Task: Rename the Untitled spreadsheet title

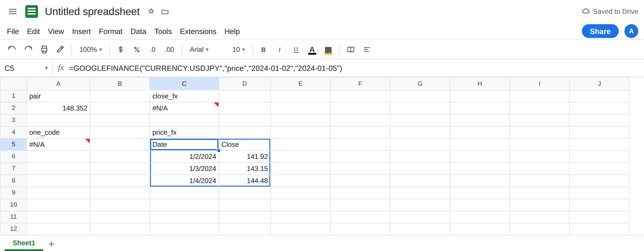Action: point(92,12)
